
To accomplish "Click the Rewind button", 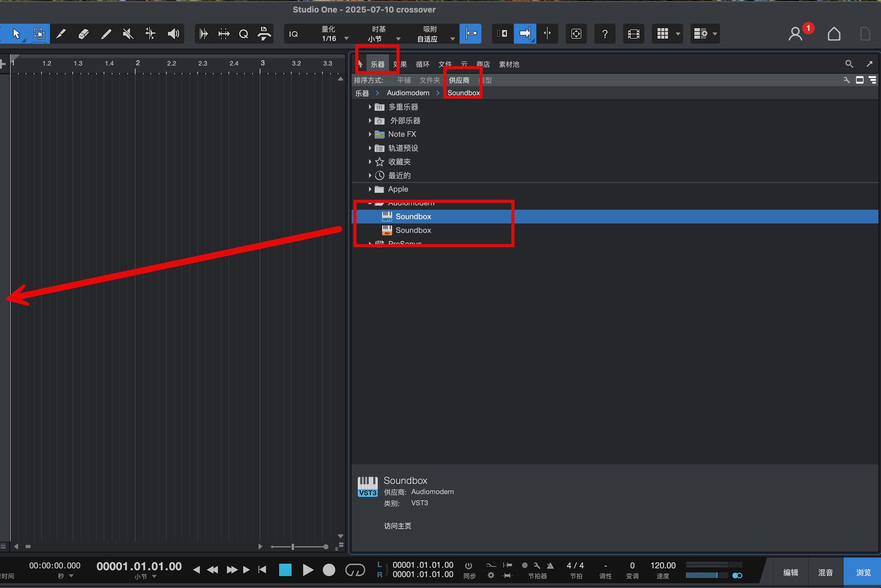I will pos(212,570).
